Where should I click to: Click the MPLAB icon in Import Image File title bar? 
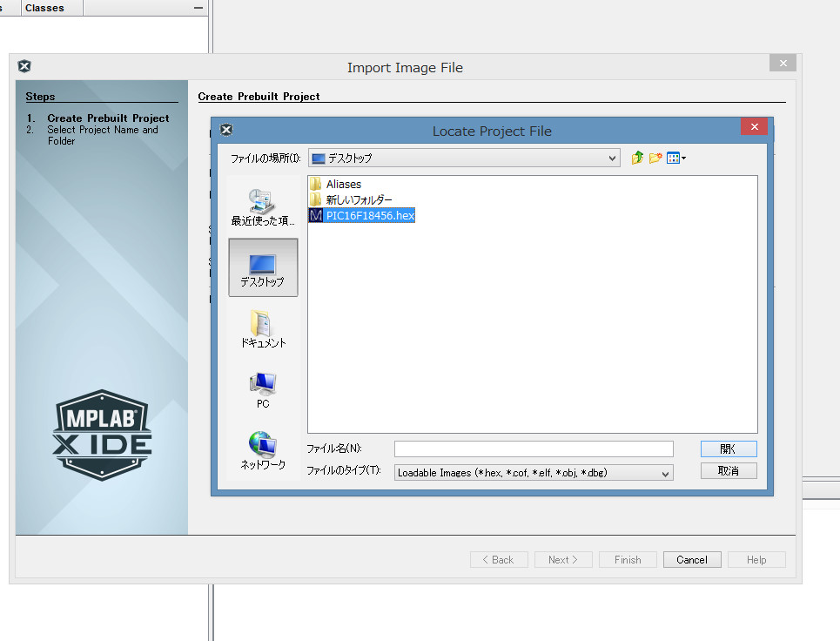tap(24, 66)
